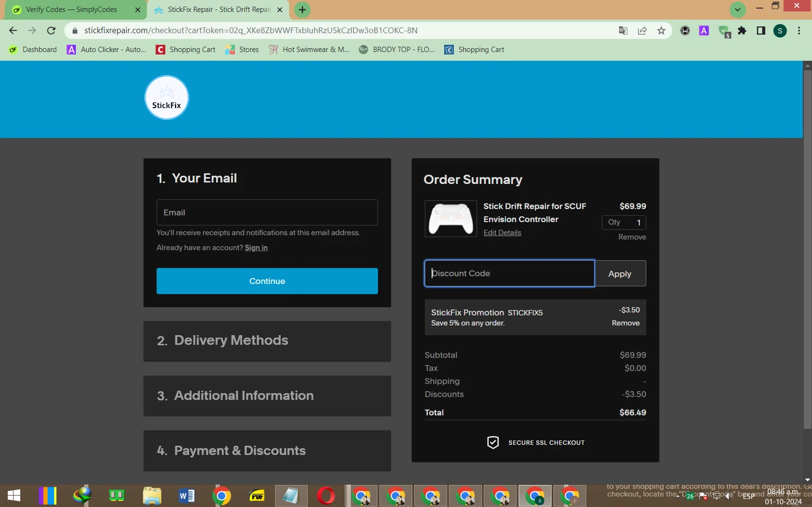
Task: Focus the Email input field
Action: click(267, 213)
